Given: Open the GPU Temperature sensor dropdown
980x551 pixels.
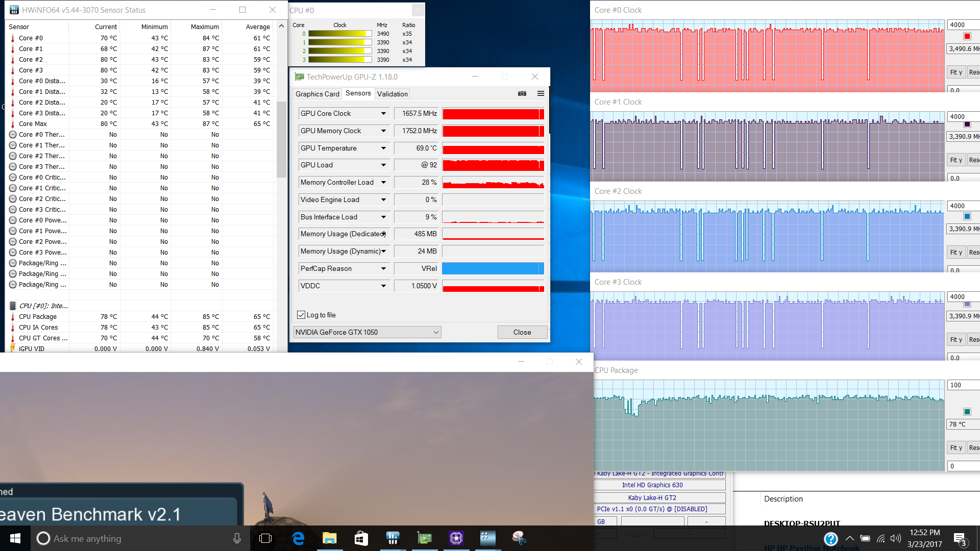Looking at the screenshot, I should (383, 148).
